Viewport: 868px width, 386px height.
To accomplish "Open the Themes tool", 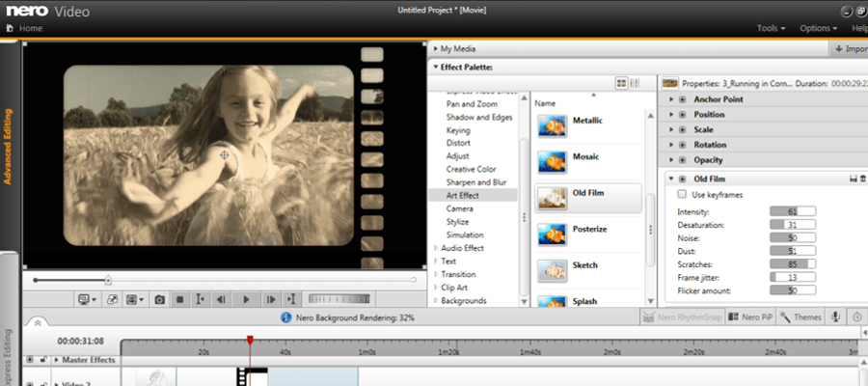I will point(800,317).
